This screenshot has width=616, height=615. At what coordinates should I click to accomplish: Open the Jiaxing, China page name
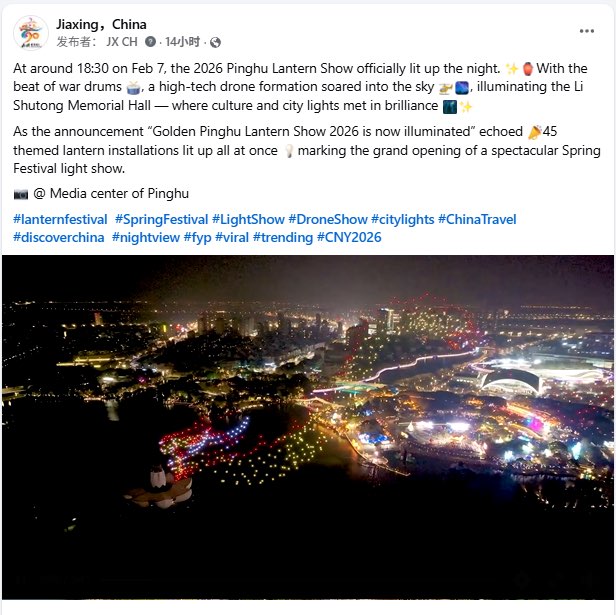coord(101,24)
